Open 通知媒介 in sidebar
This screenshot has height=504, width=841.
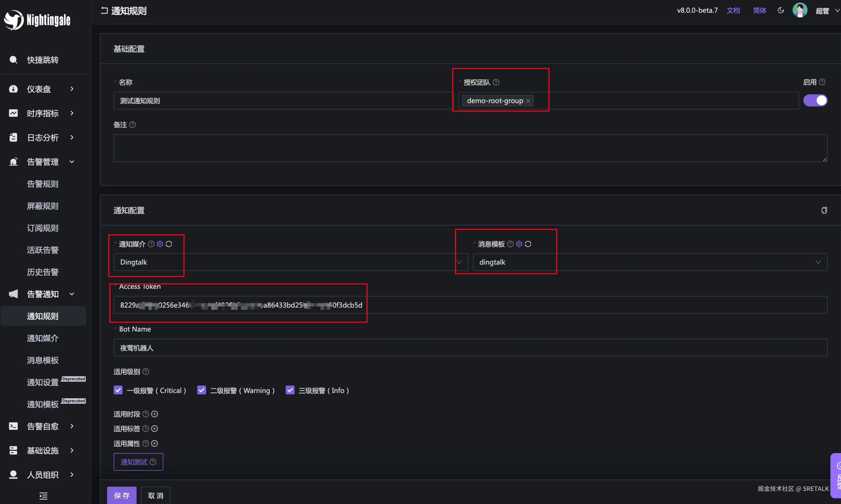point(43,338)
